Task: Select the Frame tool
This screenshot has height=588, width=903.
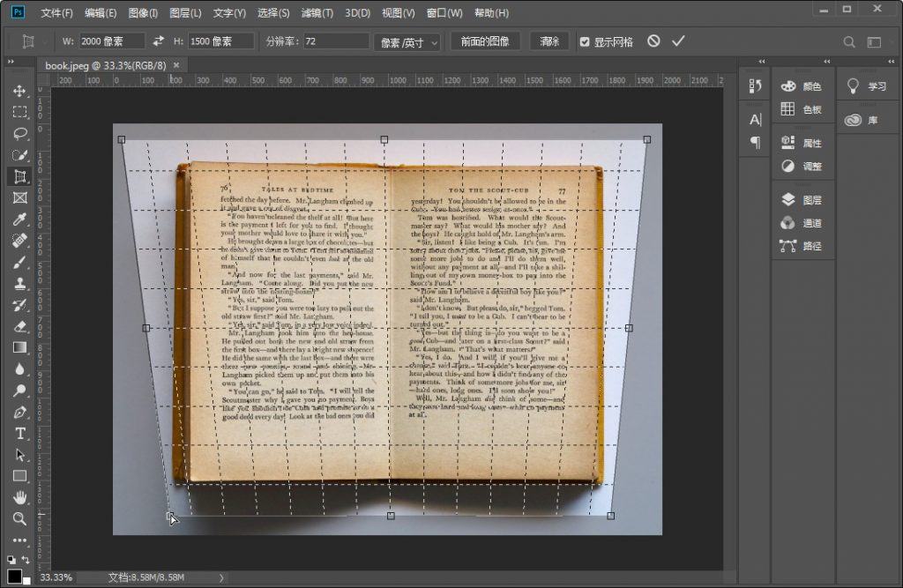Action: point(19,198)
